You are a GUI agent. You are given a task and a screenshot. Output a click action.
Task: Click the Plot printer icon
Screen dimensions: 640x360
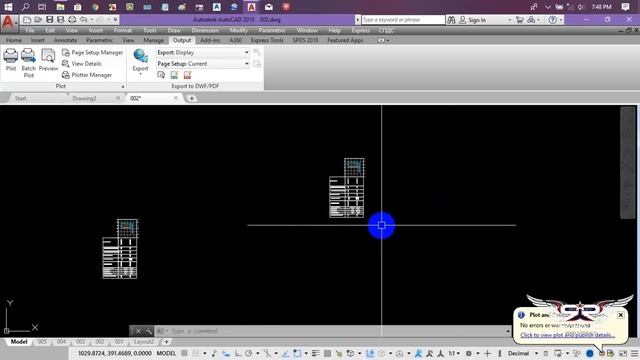tap(11, 56)
